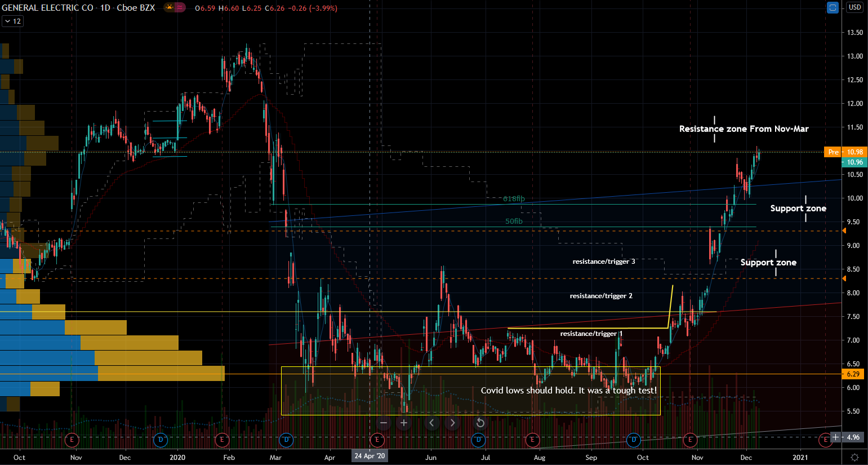Expand the collapsed 12 indicators legend

click(12, 21)
